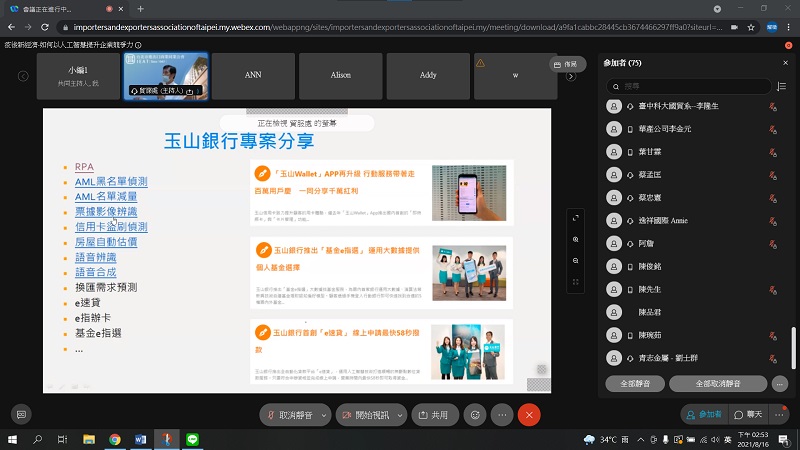Open the closed captions button at bottom left
Viewport: 800px width, 450px height.
point(21,414)
